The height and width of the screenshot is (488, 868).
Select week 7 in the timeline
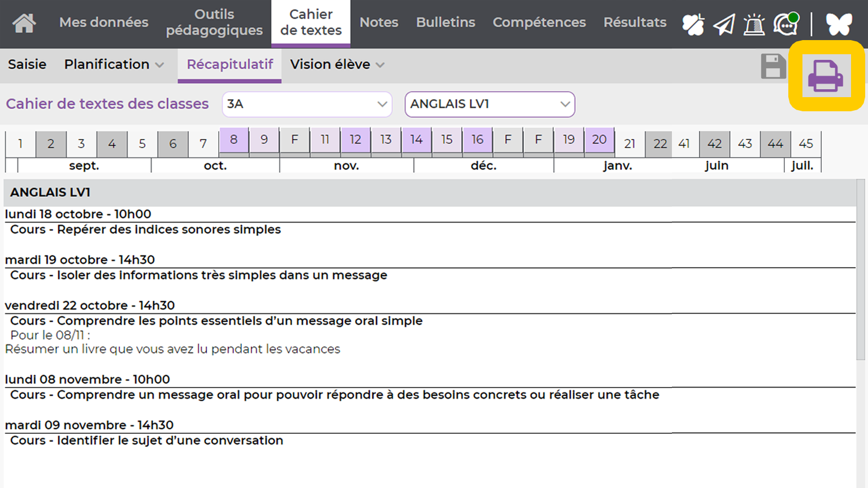click(203, 144)
